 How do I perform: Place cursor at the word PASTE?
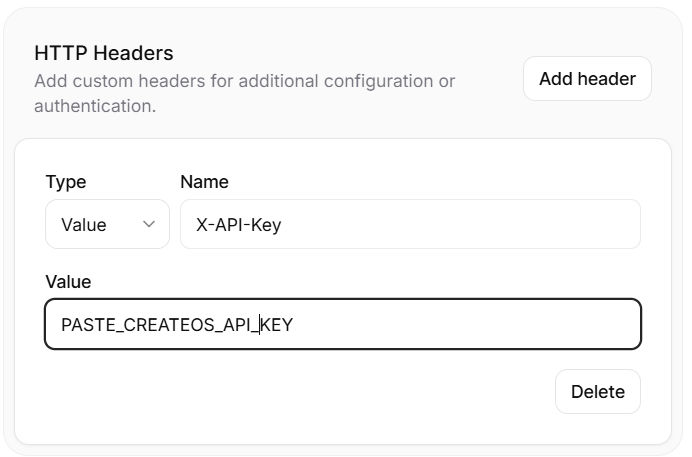[85, 324]
